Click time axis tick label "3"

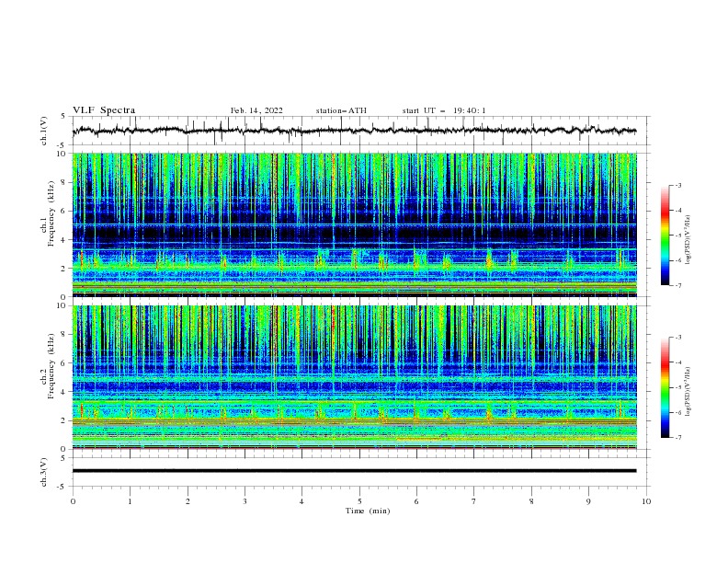click(245, 501)
